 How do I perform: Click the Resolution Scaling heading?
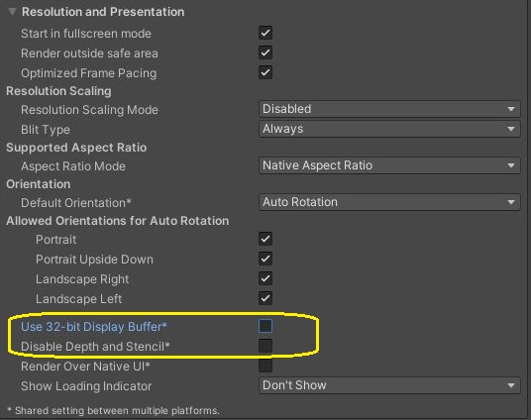point(58,91)
